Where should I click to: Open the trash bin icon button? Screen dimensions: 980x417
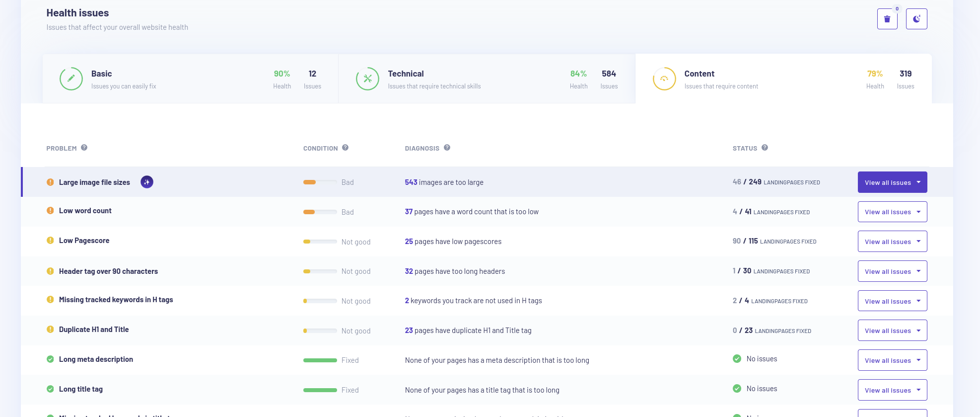tap(887, 19)
